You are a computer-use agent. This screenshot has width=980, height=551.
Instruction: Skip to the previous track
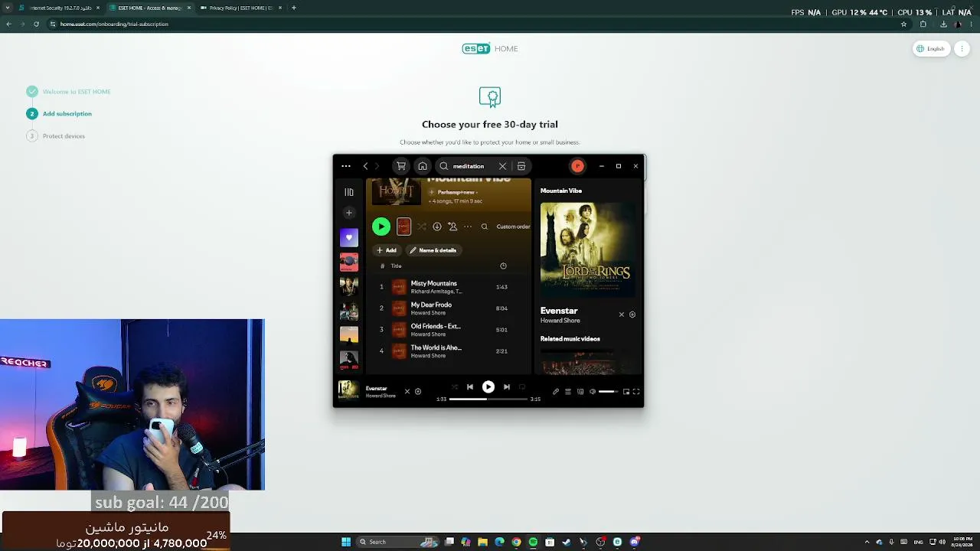tap(470, 387)
